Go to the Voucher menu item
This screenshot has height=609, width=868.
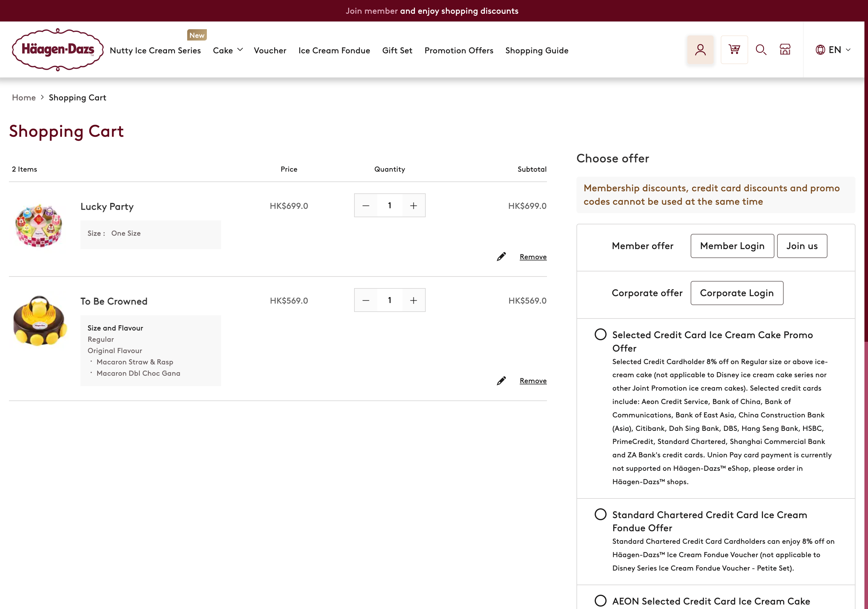pyautogui.click(x=270, y=50)
